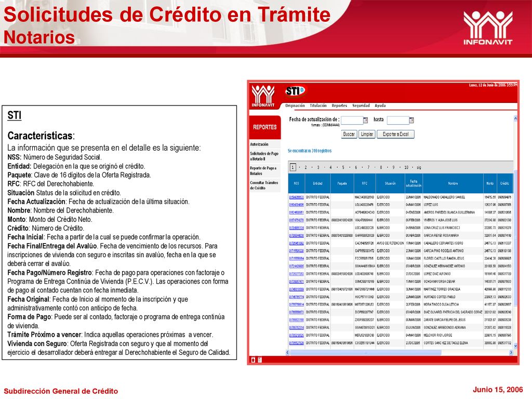Open 'Consultar Trámites de Crédito' in sidebar
Viewport: 532px width, 399px height.
point(264,185)
